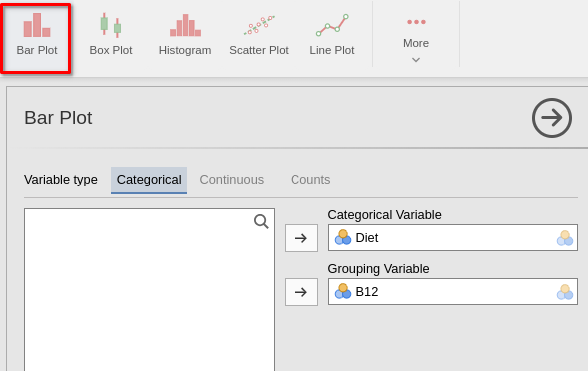Click arrow button beside Categorical Variable
The width and height of the screenshot is (588, 371).
[x=301, y=238]
